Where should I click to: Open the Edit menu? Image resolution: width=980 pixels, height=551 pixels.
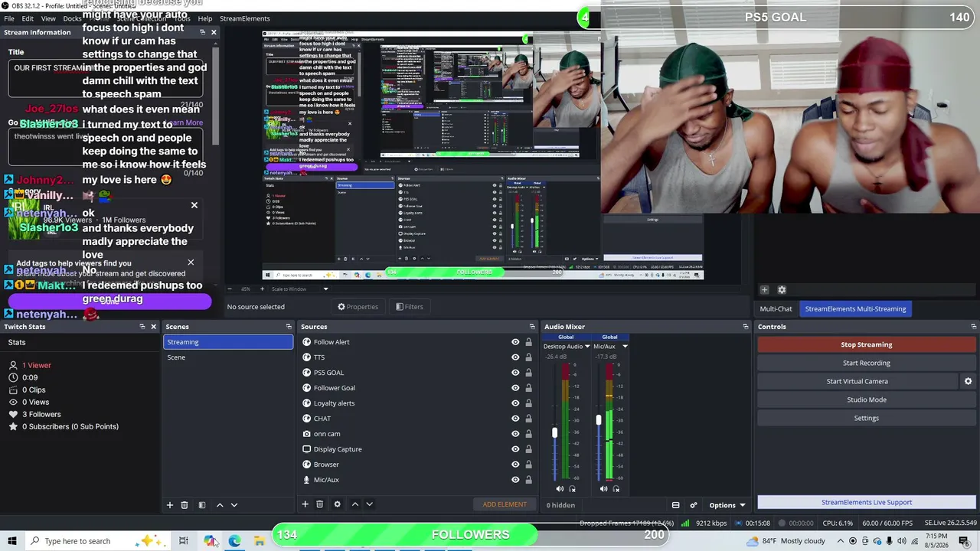28,18
